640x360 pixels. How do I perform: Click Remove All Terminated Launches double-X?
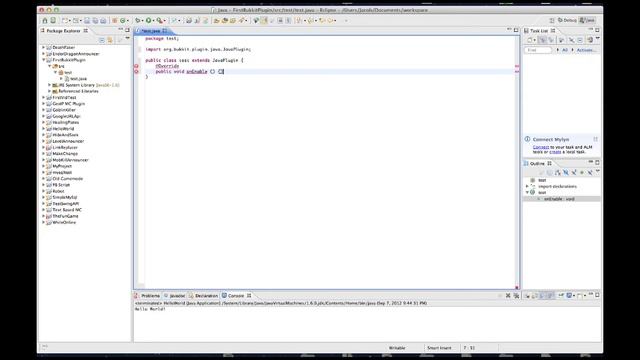pos(516,296)
